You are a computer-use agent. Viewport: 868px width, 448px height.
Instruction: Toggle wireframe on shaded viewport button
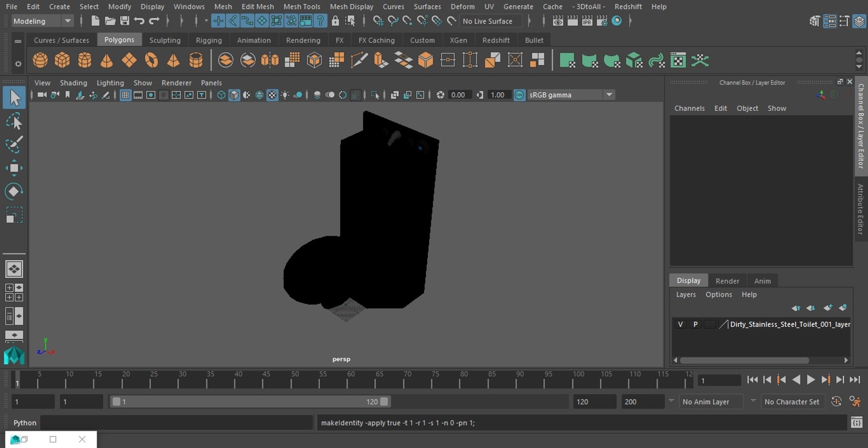(259, 95)
